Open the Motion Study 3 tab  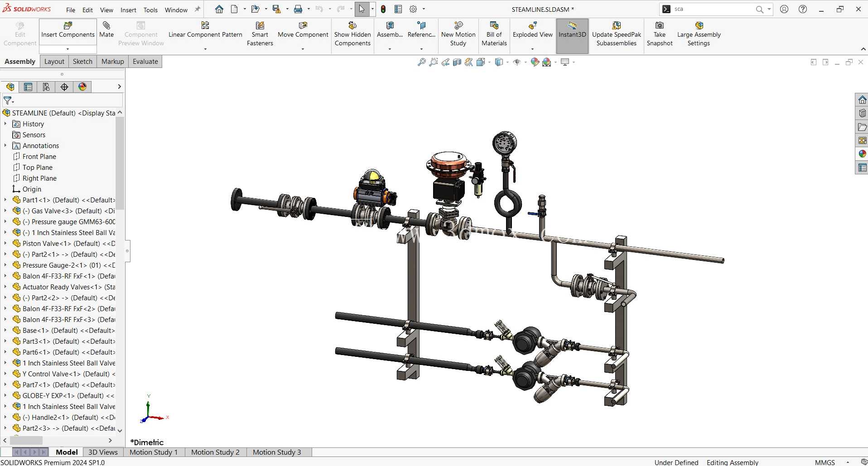tap(277, 452)
